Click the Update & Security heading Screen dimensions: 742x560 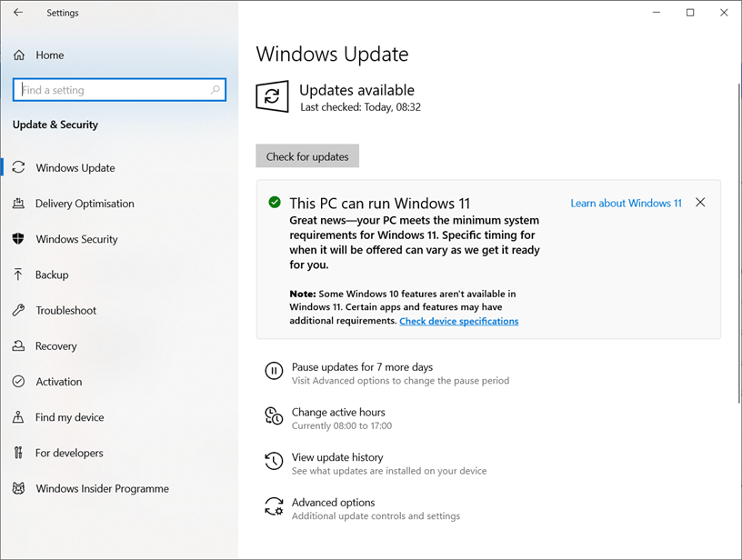pyautogui.click(x=55, y=125)
